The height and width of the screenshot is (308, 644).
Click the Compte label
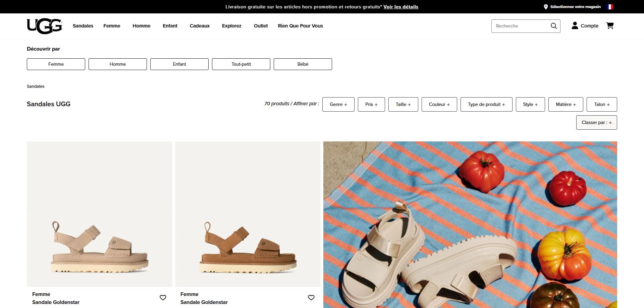pyautogui.click(x=590, y=26)
